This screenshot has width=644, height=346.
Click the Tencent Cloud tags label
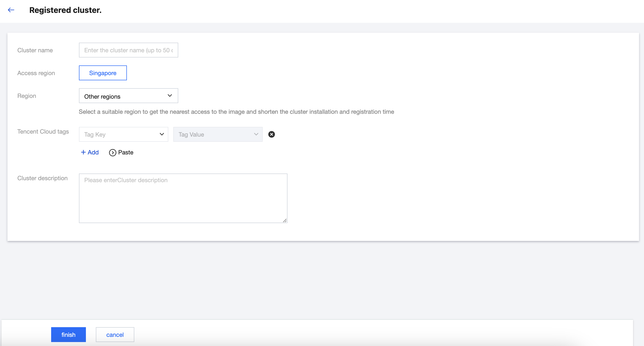pos(43,132)
